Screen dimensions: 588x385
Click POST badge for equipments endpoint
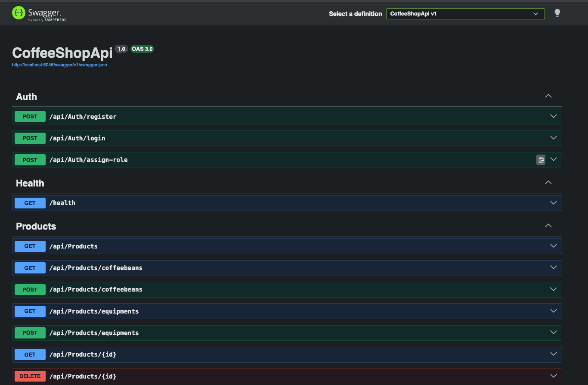click(30, 332)
